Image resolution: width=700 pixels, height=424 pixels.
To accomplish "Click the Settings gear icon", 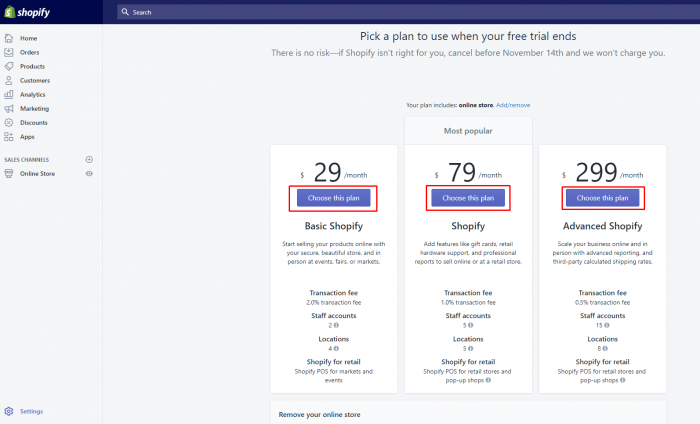I will tap(8, 411).
